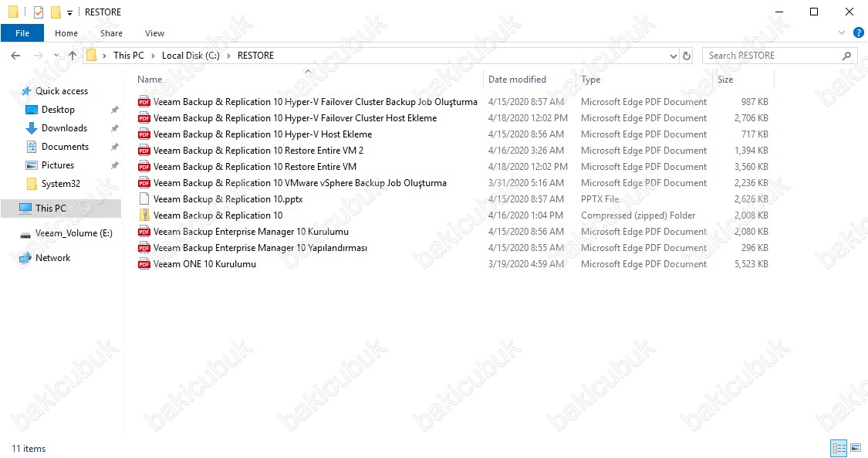Screen dimensions: 868x458
Task: Click This PC in the address breadcrumb
Action: click(x=128, y=56)
